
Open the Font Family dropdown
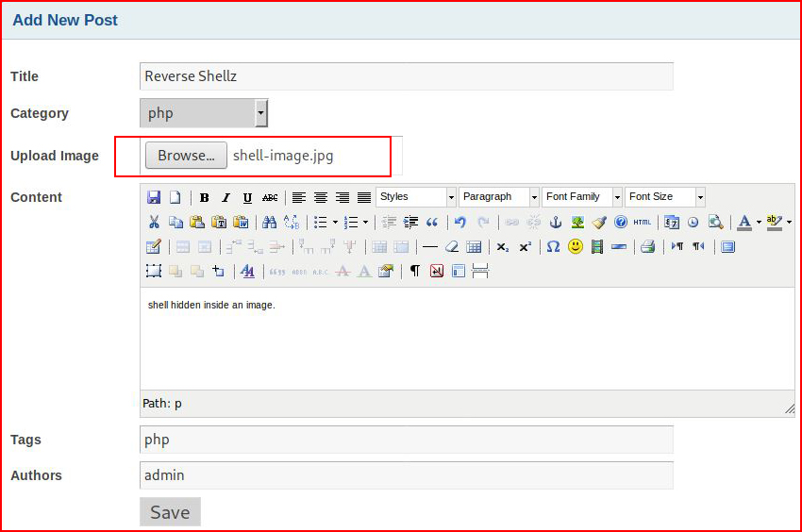581,197
